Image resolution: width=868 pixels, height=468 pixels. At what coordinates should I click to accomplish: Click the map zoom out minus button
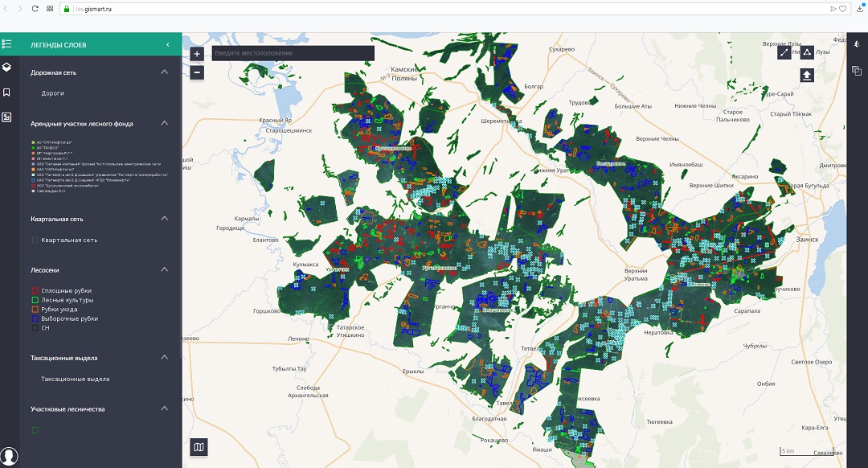(x=198, y=73)
